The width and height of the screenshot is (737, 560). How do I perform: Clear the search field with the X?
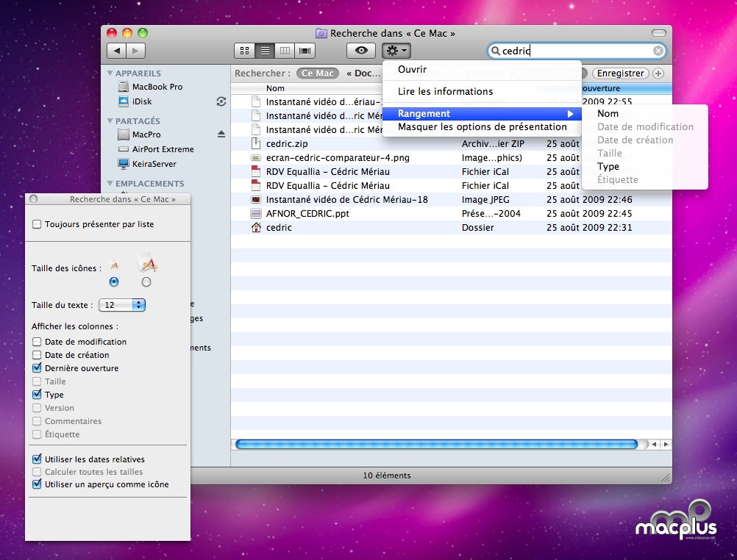click(658, 51)
